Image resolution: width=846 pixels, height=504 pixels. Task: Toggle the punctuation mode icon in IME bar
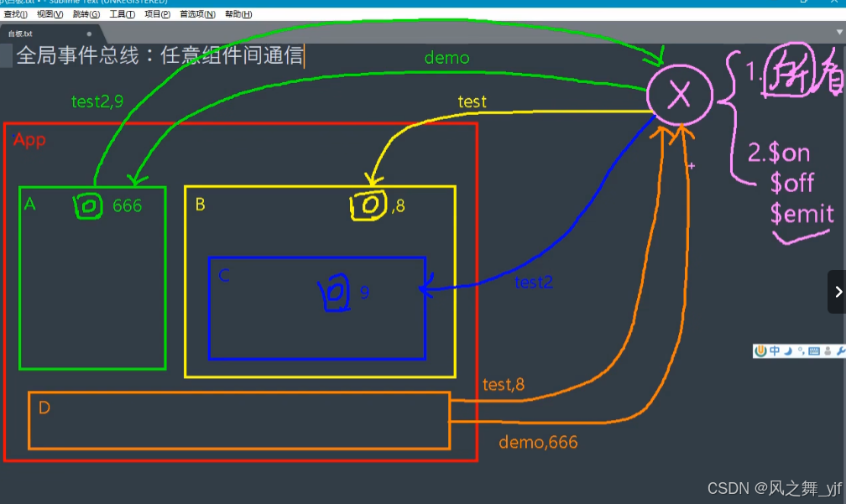(802, 351)
